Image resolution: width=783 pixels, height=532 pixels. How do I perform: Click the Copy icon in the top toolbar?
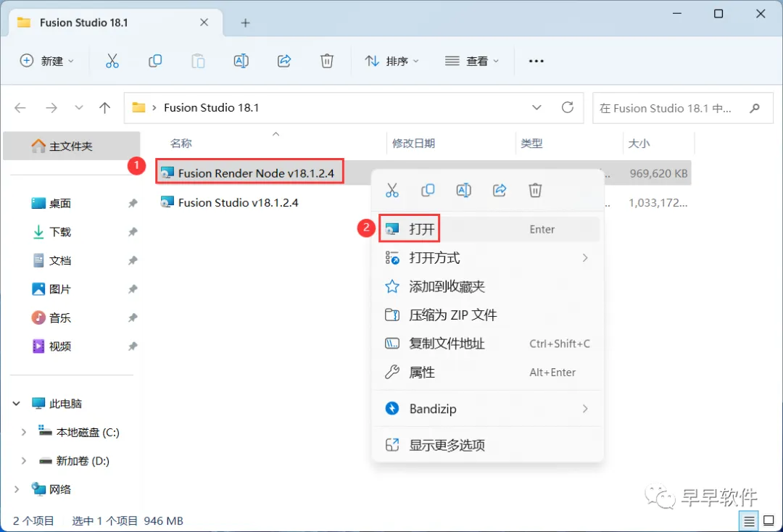point(155,61)
